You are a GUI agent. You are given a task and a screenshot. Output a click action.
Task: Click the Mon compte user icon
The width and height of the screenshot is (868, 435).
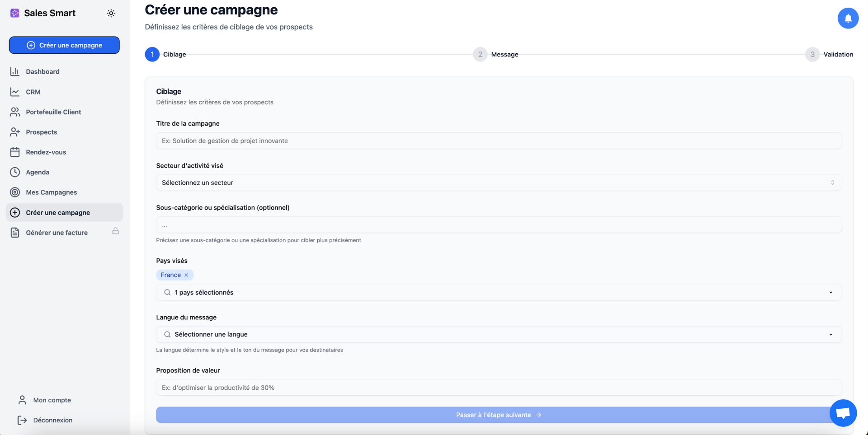click(x=22, y=400)
